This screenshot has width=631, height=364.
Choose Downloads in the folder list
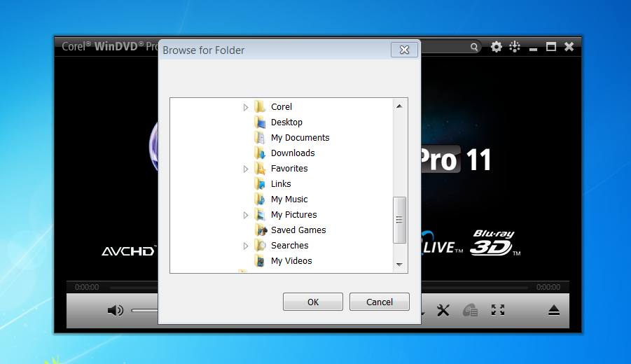pos(293,153)
